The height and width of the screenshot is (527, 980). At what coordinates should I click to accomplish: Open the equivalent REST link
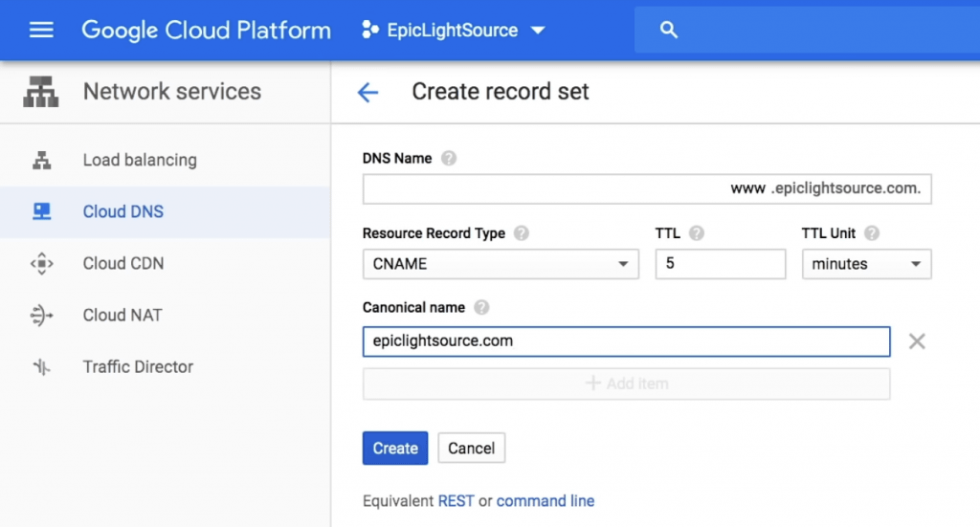(x=456, y=501)
